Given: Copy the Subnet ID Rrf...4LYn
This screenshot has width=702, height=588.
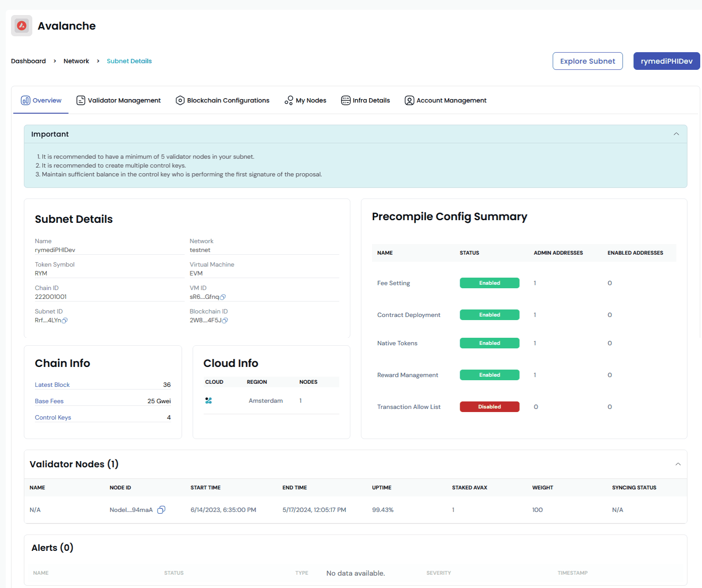Looking at the screenshot, I should [65, 321].
